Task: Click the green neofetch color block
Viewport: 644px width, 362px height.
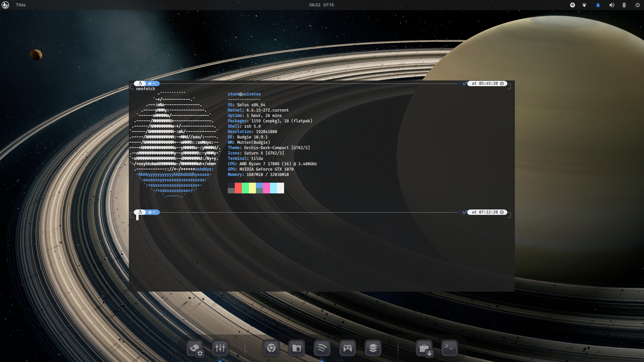Action: (x=245, y=188)
